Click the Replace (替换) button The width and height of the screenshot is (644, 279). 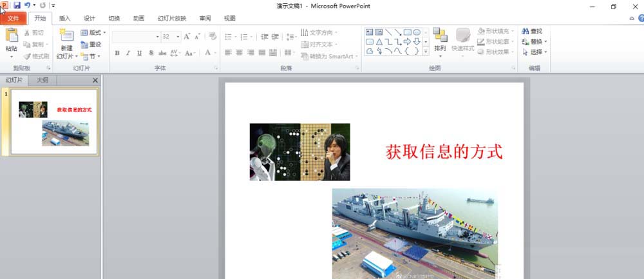coord(534,41)
